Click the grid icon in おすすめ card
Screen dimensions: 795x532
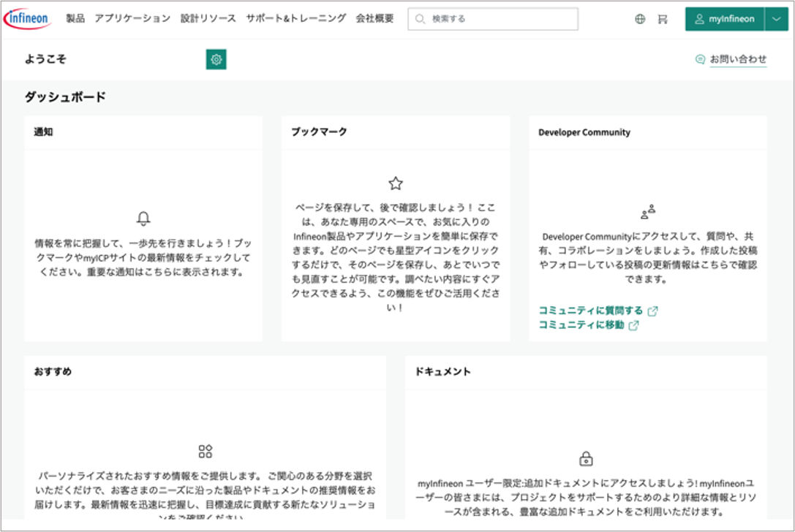(206, 451)
